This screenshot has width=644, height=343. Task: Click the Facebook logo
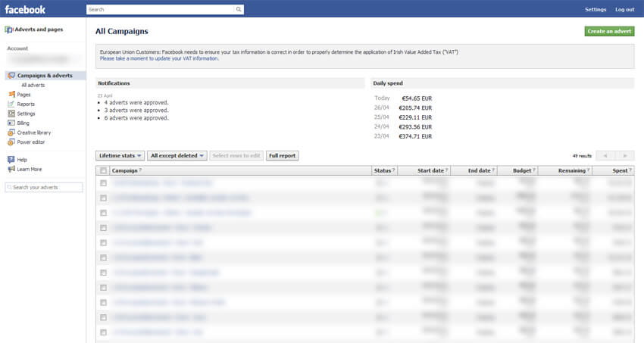click(x=25, y=9)
